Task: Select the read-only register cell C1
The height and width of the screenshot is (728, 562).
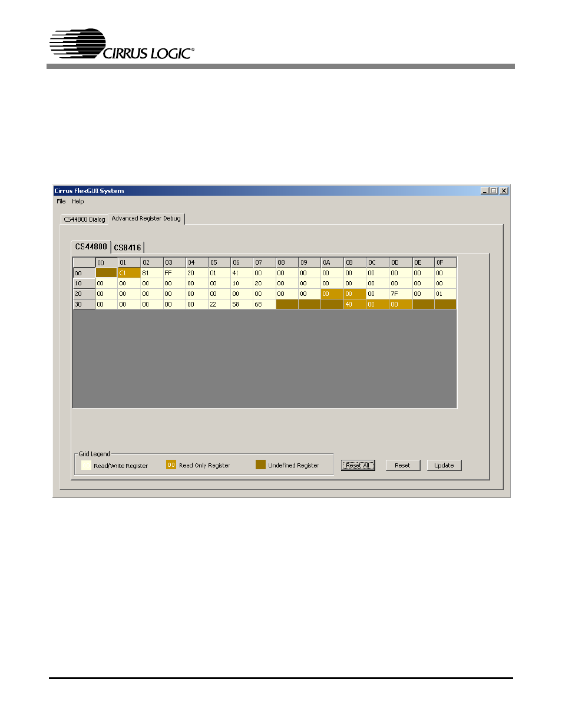Action: pos(129,273)
